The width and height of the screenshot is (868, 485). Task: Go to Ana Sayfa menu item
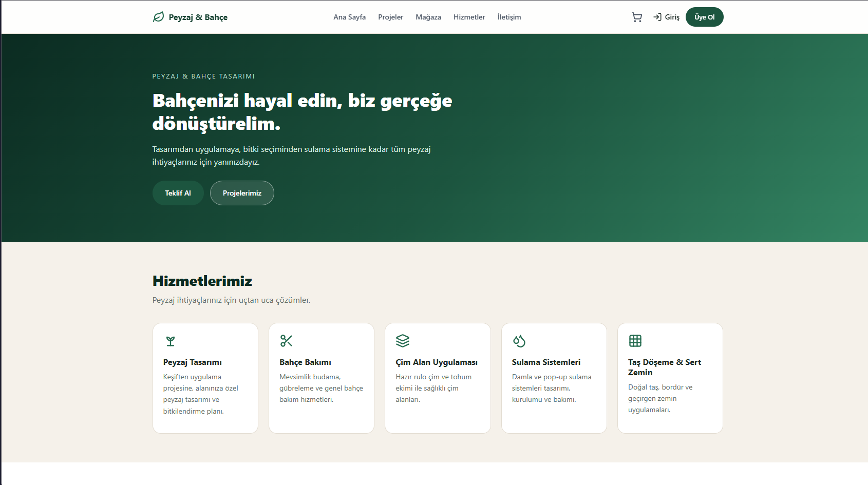[350, 17]
